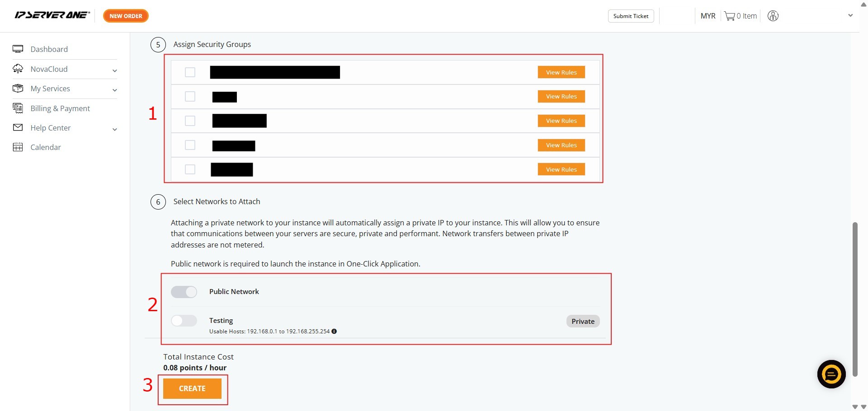Open the account dropdown arrow at top right

pos(850,16)
